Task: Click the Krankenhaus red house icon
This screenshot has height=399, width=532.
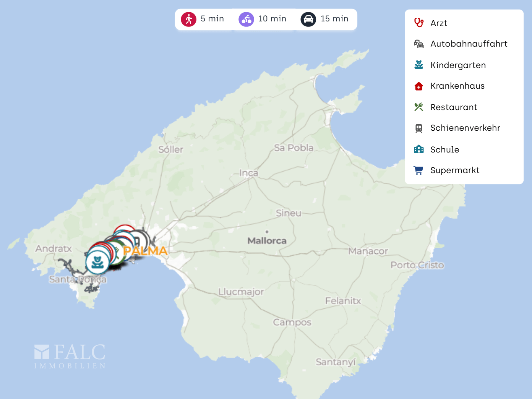Action: click(418, 86)
